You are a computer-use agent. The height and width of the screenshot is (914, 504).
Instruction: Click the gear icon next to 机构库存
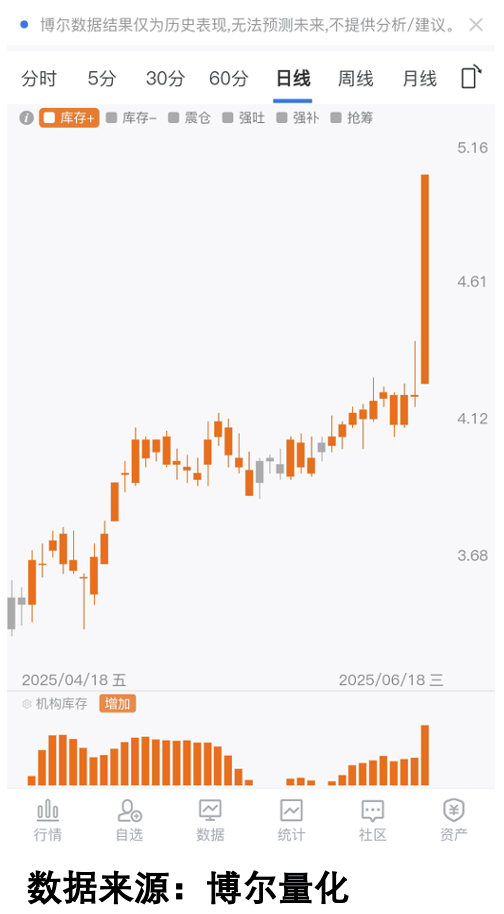26,704
